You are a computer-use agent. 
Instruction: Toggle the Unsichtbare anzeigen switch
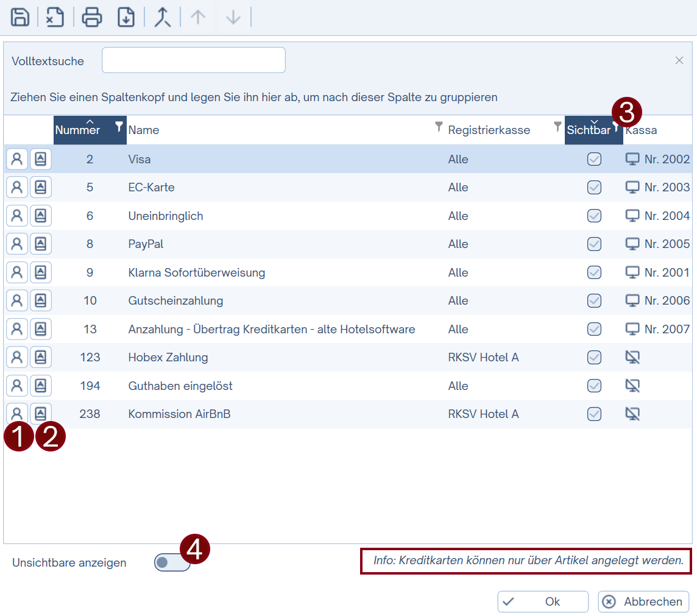click(172, 562)
